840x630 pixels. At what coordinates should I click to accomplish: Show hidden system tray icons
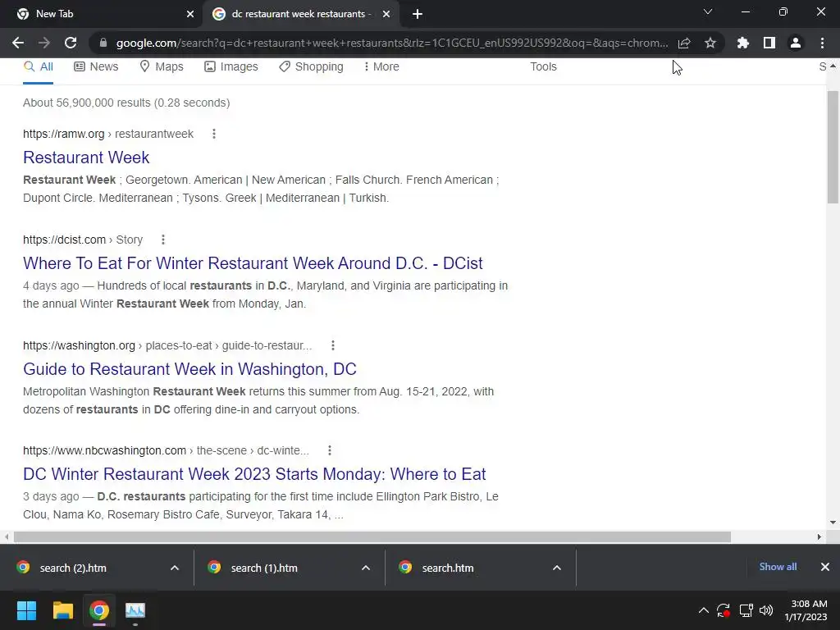pyautogui.click(x=703, y=610)
